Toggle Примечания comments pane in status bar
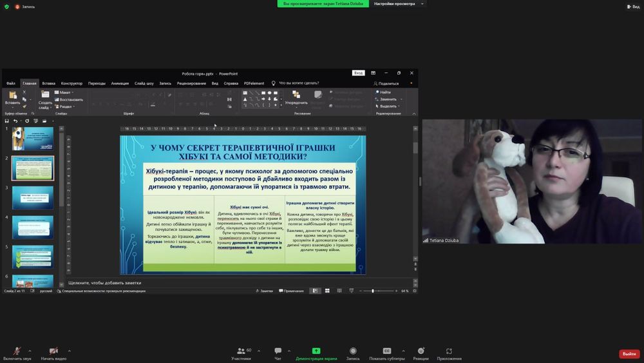 [292, 291]
